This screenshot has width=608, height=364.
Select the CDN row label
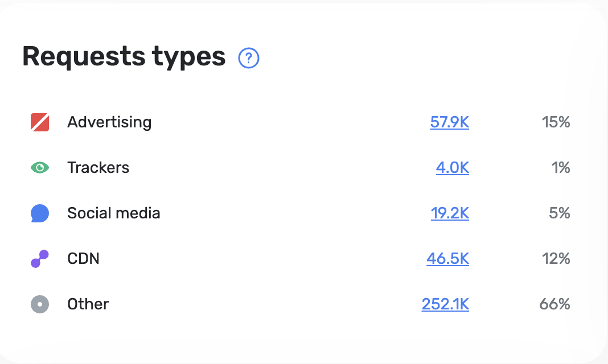(83, 259)
